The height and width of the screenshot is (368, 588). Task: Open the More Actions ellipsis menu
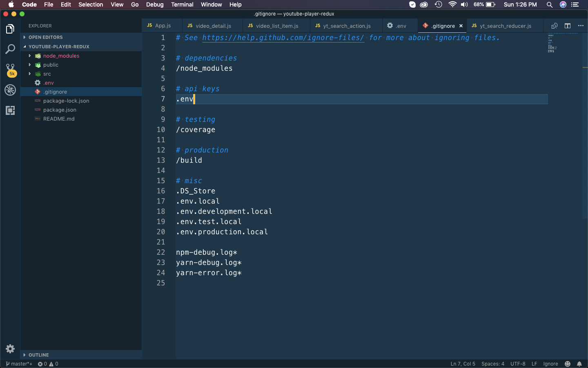581,26
